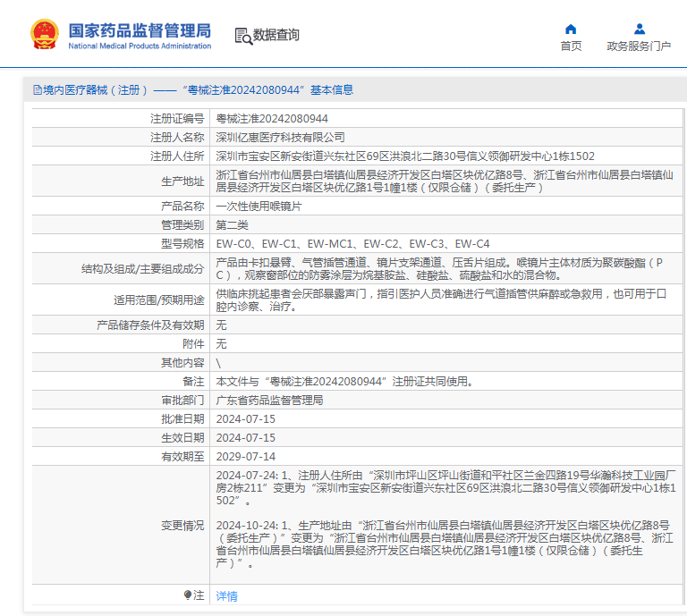The width and height of the screenshot is (687, 616).
Task: Click the 变更情况 row label
Action: pos(182,525)
